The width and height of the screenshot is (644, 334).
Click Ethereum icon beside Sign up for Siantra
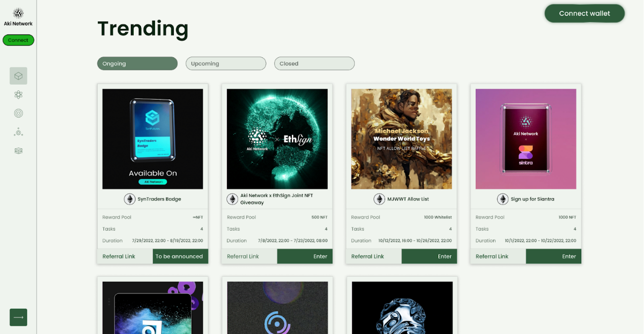tap(503, 199)
